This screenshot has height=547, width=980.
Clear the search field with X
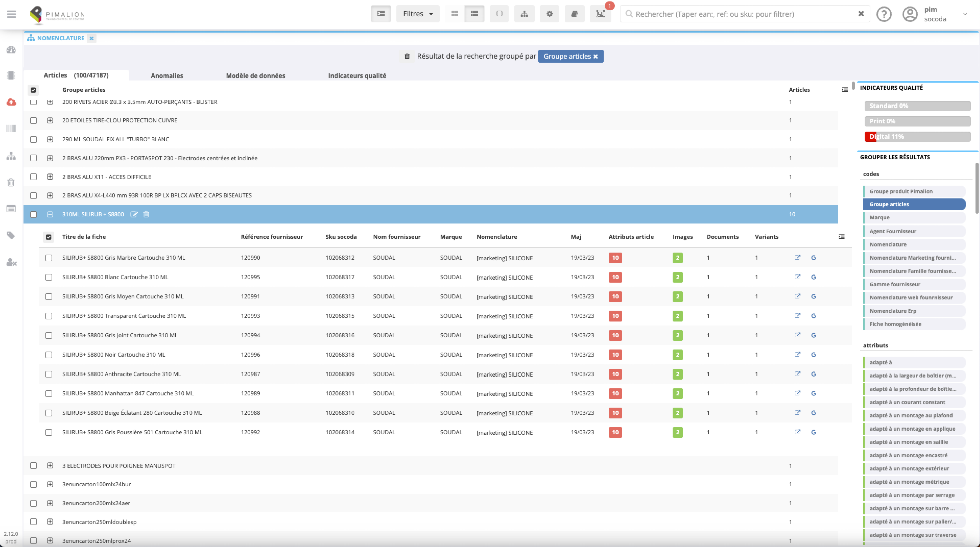coord(861,14)
